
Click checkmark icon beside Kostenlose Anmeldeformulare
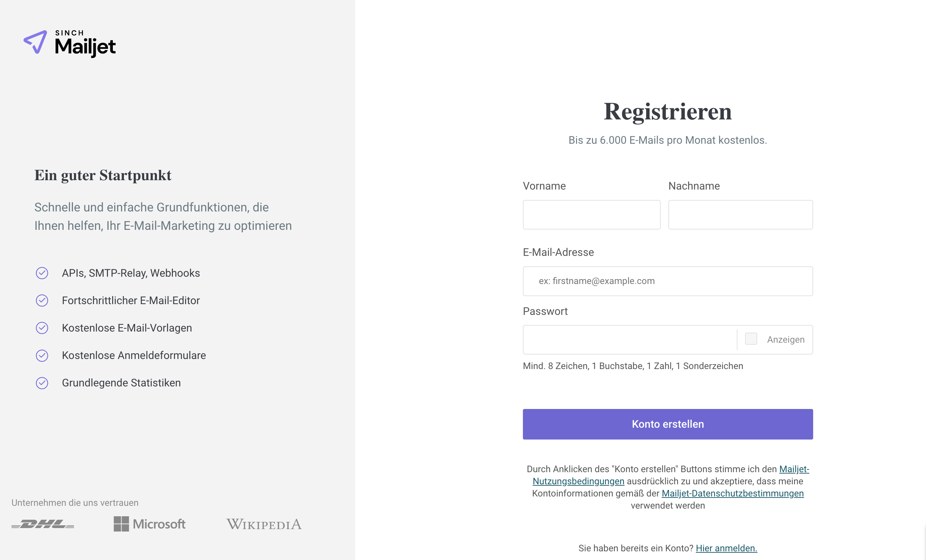pos(42,356)
